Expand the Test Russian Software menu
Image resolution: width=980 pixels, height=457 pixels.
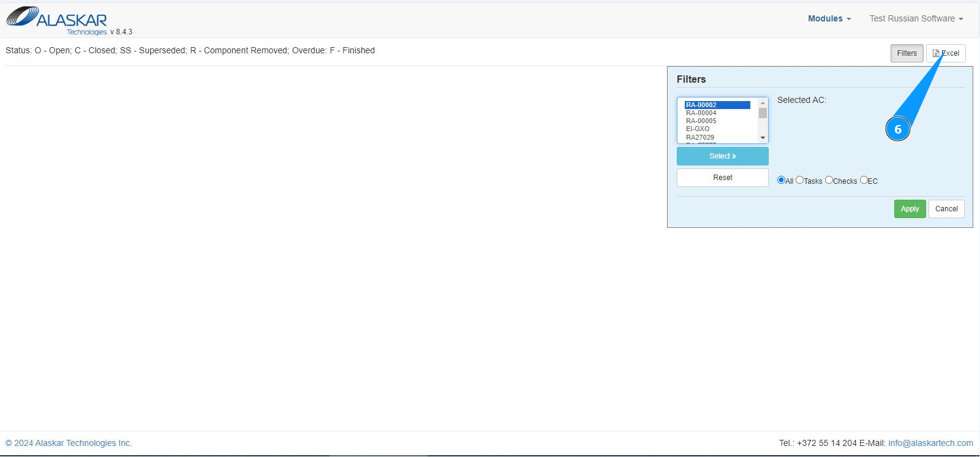[916, 19]
